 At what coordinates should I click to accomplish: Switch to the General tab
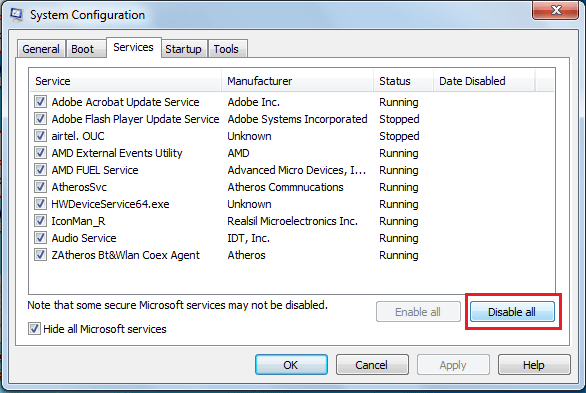coord(41,49)
